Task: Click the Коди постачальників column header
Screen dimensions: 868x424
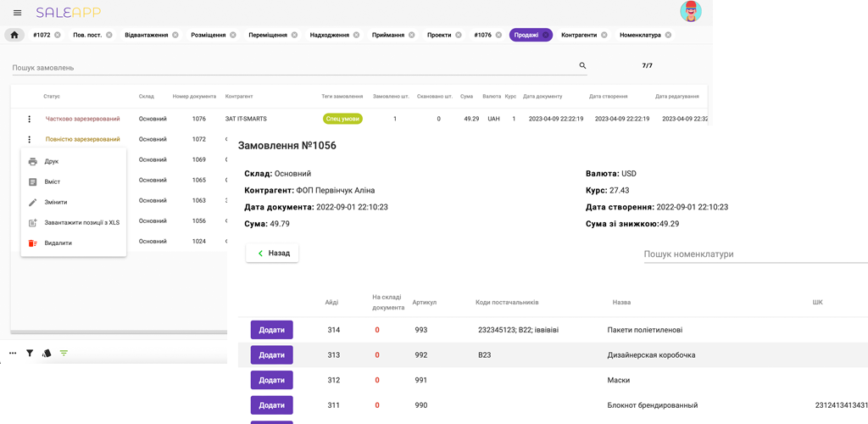Action: 507,302
